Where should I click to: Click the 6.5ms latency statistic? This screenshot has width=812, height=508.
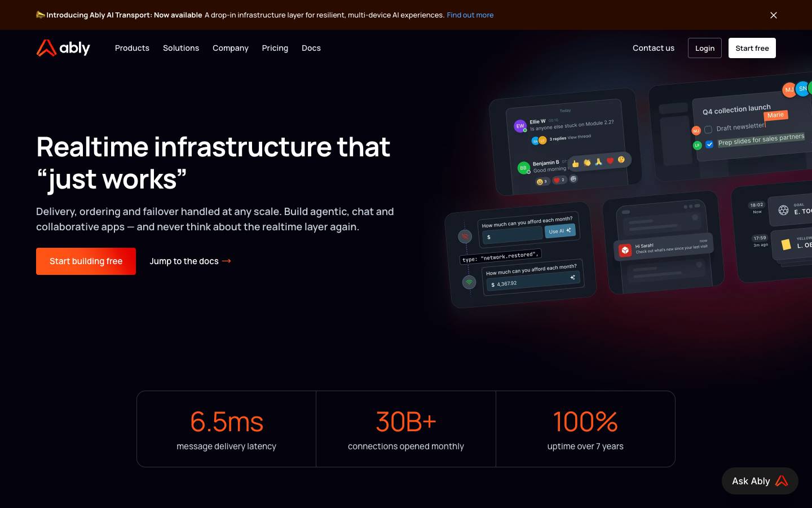click(227, 429)
